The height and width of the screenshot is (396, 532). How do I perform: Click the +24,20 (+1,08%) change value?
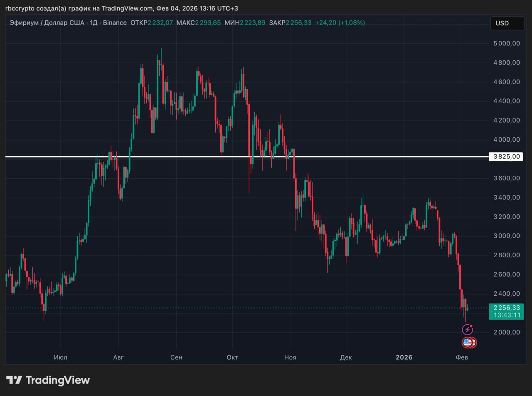[340, 23]
